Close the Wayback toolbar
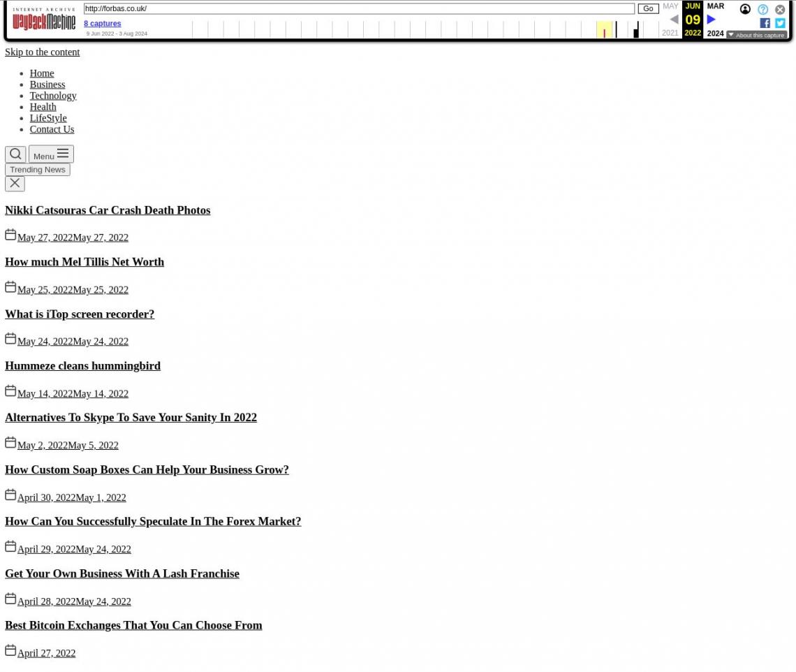This screenshot has width=796, height=672. [780, 10]
